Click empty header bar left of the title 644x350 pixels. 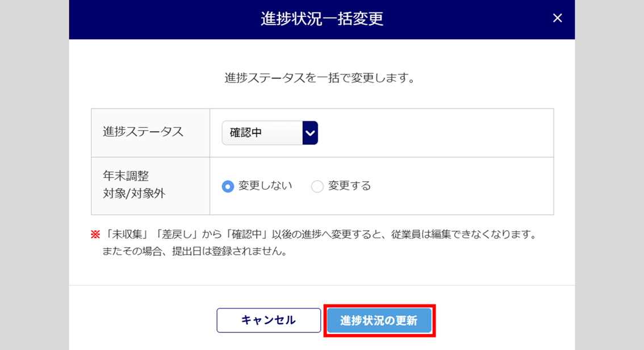coord(159,19)
